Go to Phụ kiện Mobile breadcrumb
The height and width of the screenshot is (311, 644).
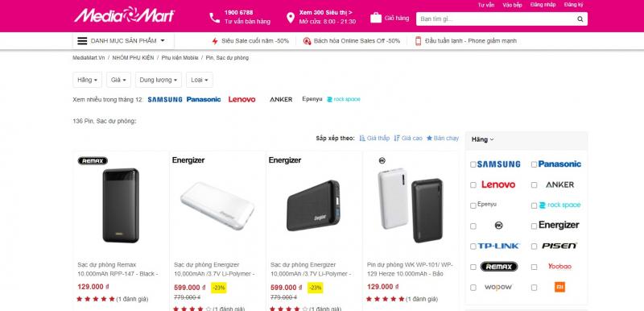[x=180, y=58]
